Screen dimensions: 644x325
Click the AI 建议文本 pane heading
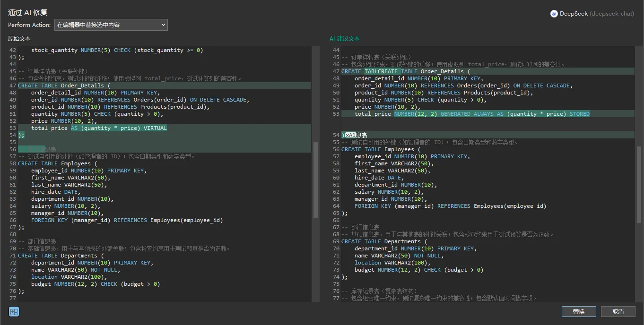click(x=344, y=39)
